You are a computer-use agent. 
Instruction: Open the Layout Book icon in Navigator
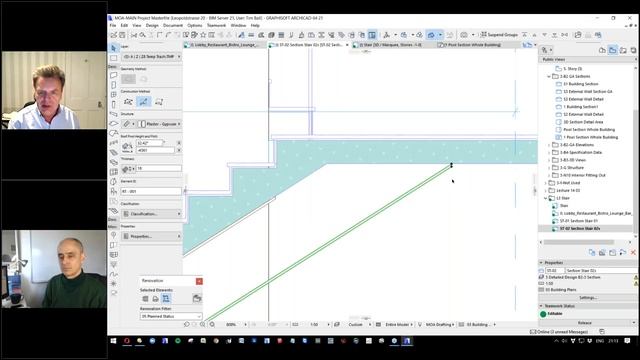tap(623, 50)
